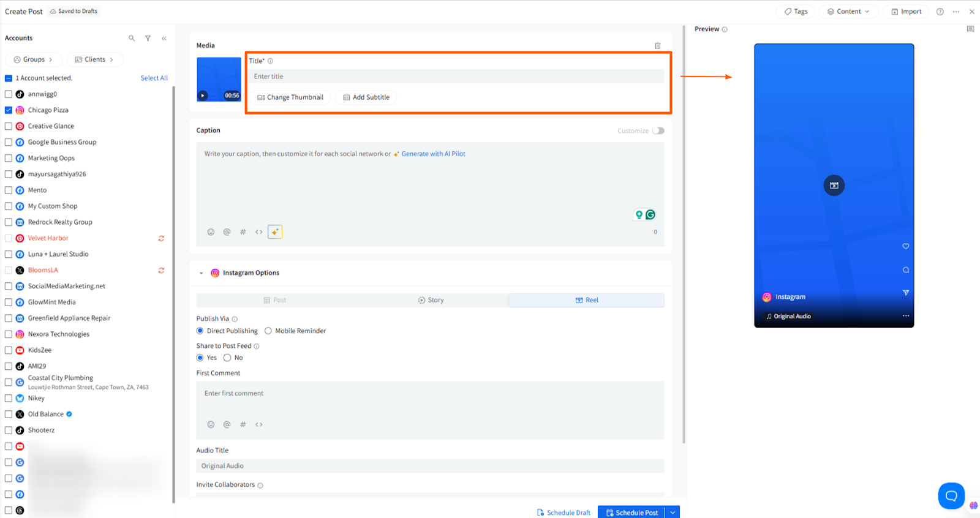This screenshot has height=518, width=980.
Task: Open the accounts filter funnel icon
Action: [x=148, y=38]
